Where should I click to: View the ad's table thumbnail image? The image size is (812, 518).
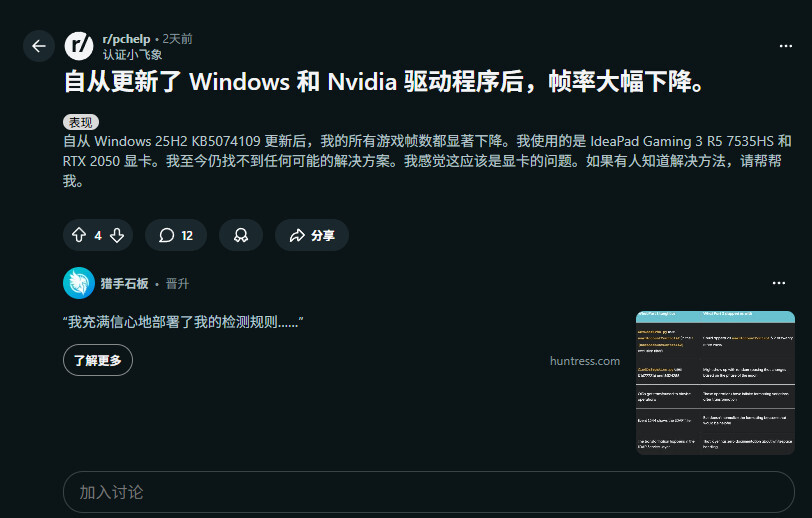click(x=715, y=382)
